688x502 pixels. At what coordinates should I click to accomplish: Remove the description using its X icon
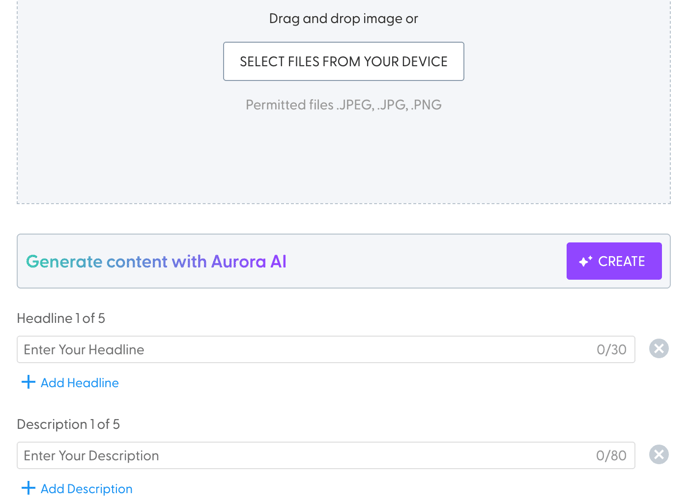click(x=659, y=455)
